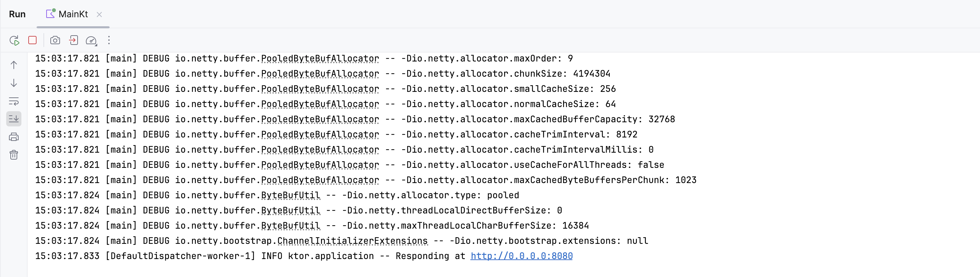The height and width of the screenshot is (277, 980).
Task: Disable scroll to end in console
Action: click(14, 118)
